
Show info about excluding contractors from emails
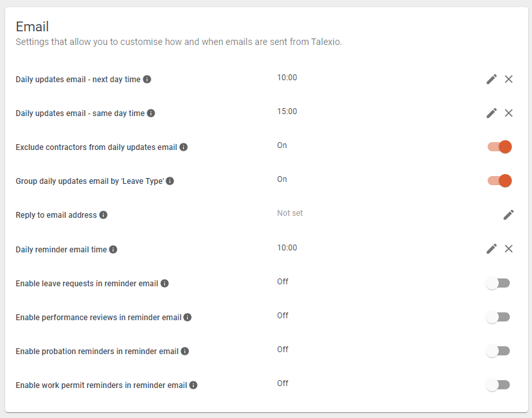pyautogui.click(x=183, y=147)
